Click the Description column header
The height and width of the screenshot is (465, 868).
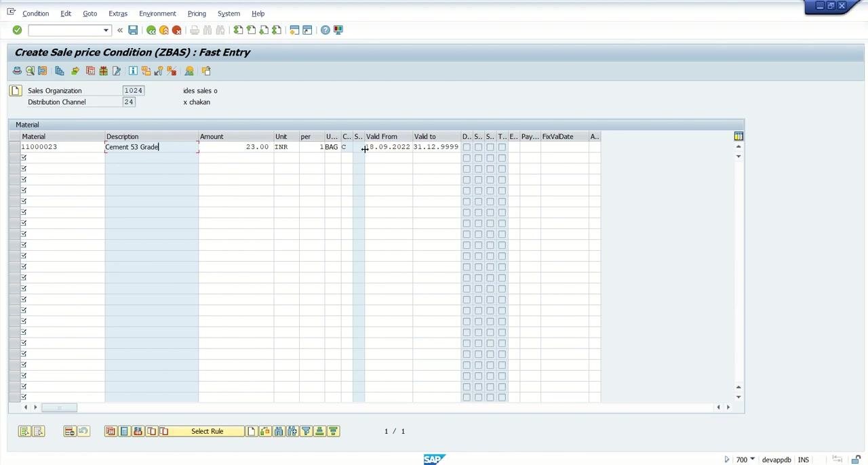tap(152, 136)
